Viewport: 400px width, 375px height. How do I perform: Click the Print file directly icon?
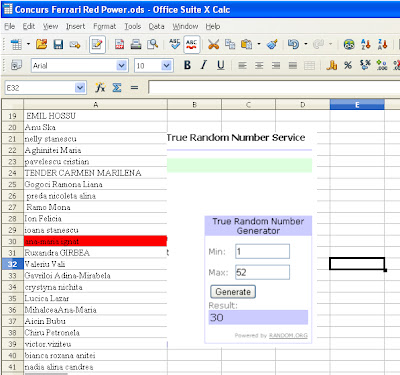(136, 44)
